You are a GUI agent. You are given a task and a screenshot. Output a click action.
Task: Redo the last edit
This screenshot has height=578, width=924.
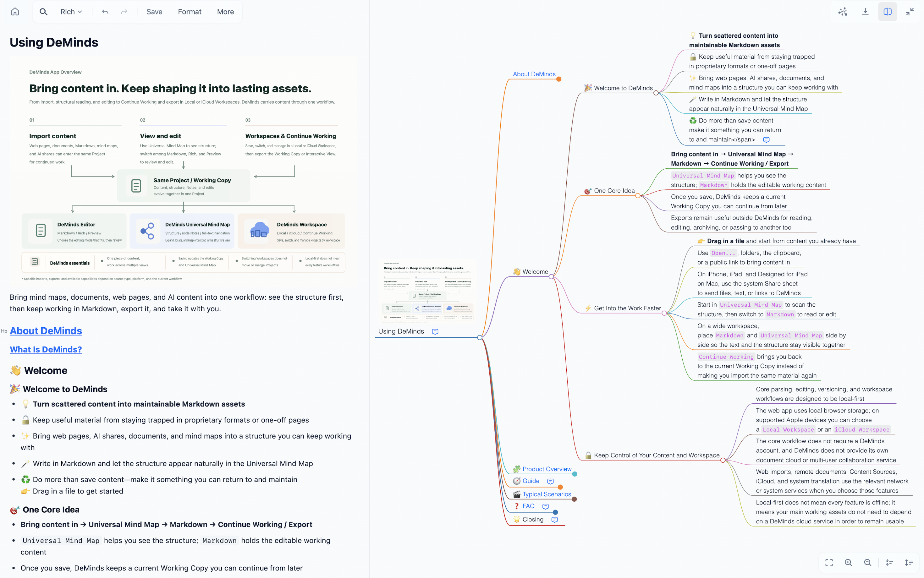(124, 12)
